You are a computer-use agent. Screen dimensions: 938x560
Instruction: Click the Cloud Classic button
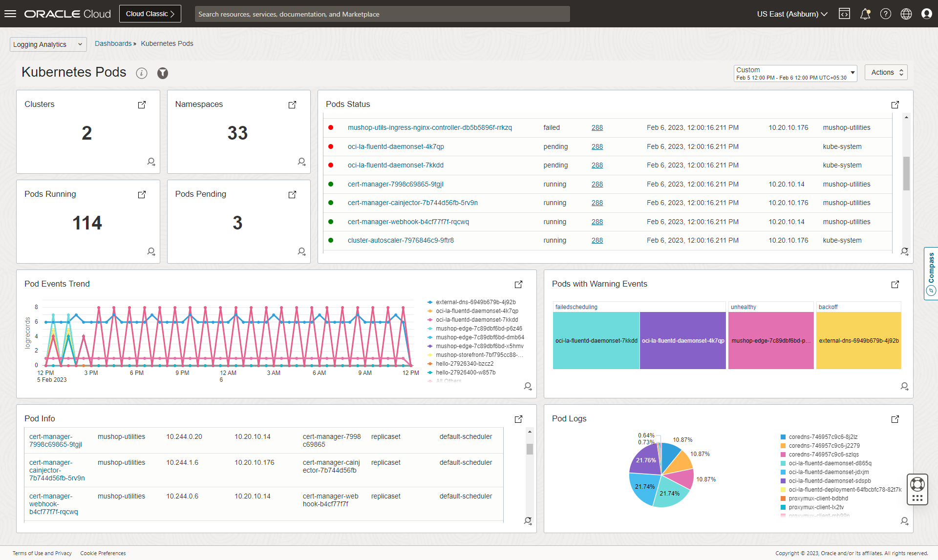[150, 14]
